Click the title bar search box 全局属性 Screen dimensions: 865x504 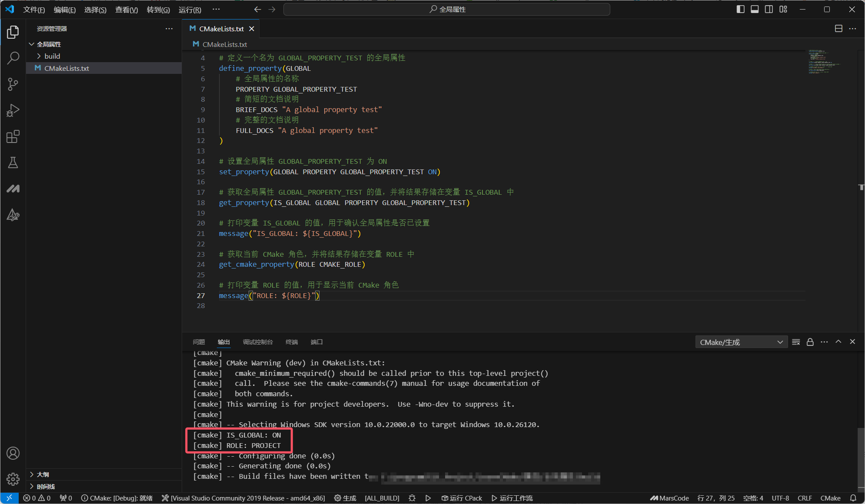(447, 9)
